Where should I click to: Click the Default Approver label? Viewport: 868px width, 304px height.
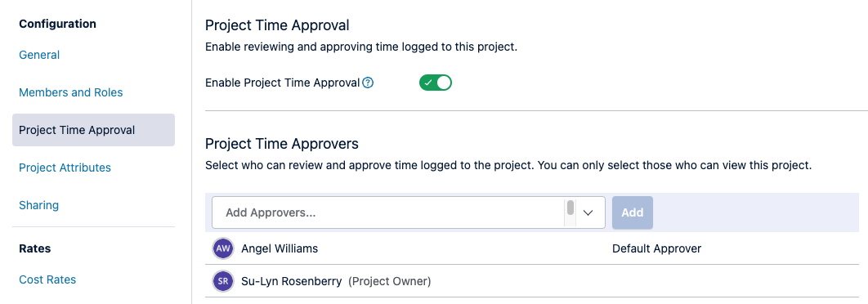click(x=656, y=248)
